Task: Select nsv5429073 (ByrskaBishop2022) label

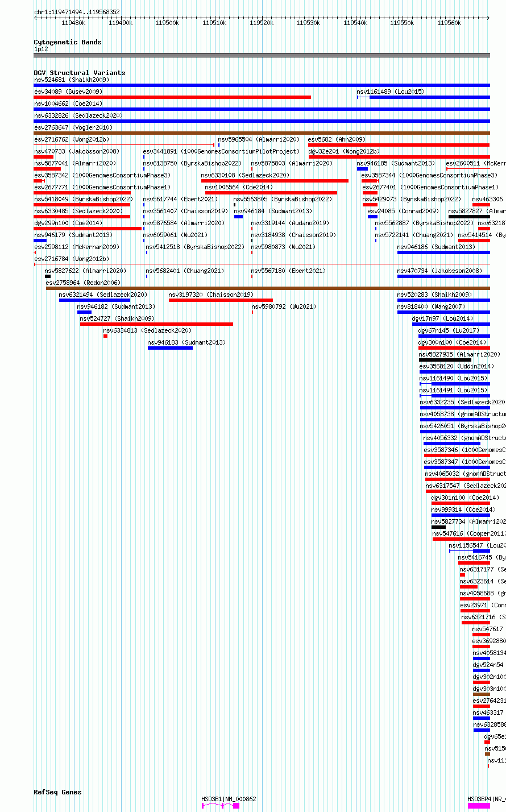Action: point(412,199)
